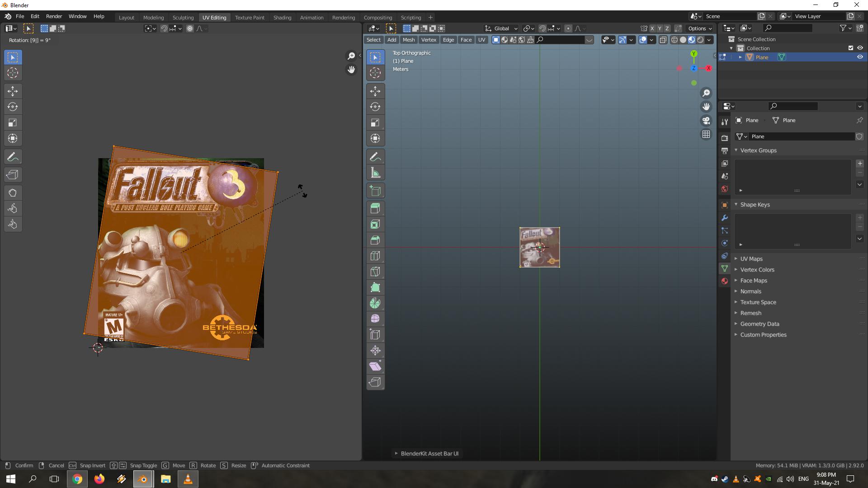Select the Rotate tool in UV editor

pyautogui.click(x=13, y=107)
